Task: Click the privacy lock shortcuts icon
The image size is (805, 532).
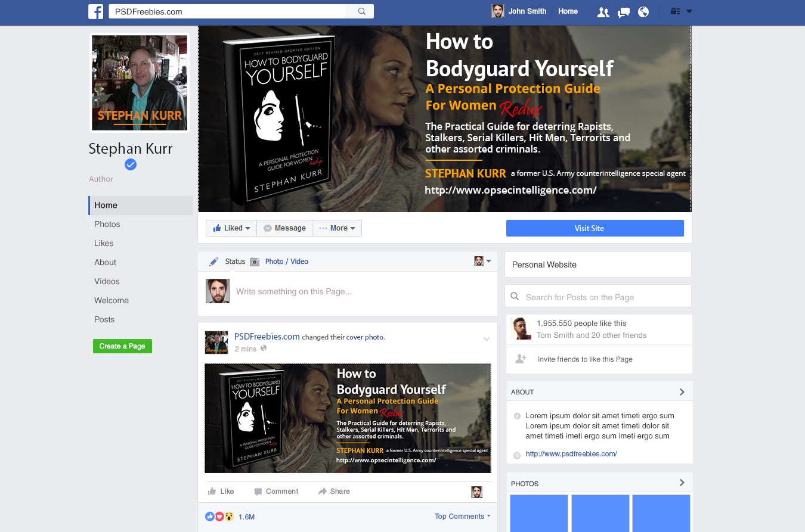Action: click(676, 11)
